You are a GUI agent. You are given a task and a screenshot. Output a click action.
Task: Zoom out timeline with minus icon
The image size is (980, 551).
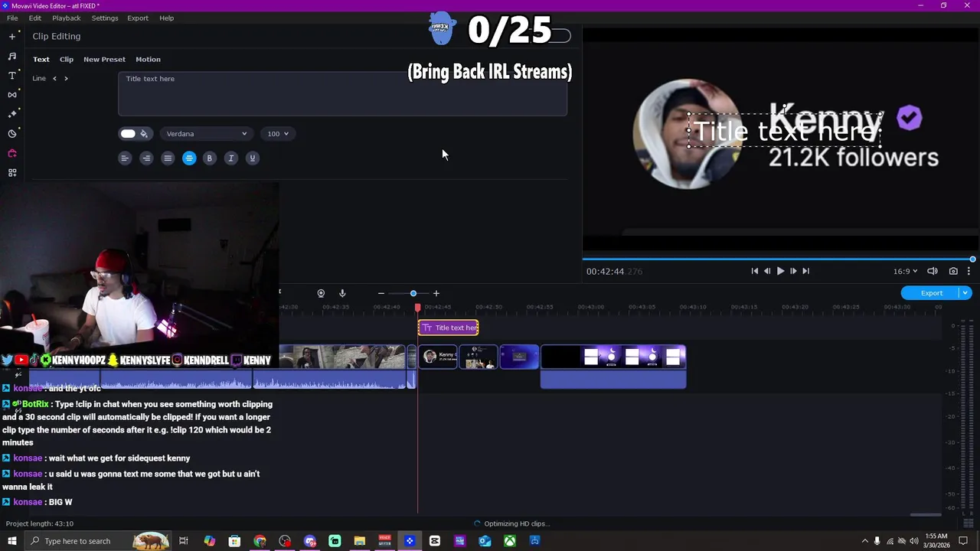click(x=381, y=293)
